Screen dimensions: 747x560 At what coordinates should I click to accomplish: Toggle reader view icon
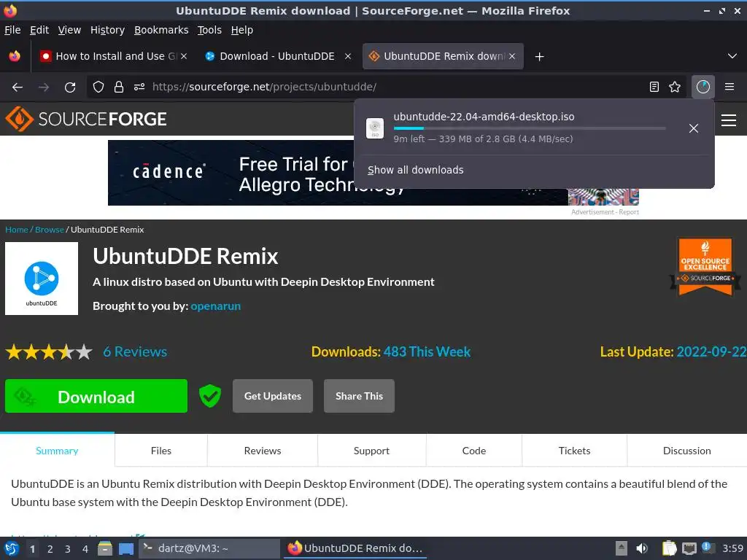tap(654, 87)
